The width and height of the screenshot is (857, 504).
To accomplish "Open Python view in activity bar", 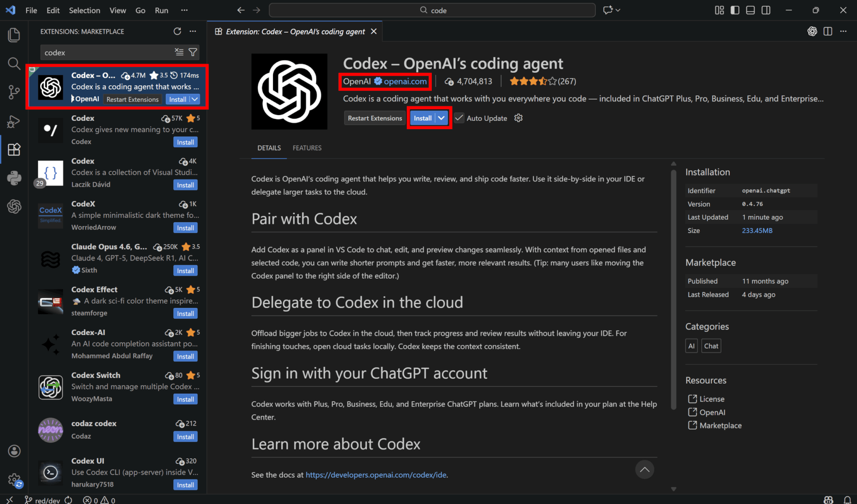I will tap(14, 178).
